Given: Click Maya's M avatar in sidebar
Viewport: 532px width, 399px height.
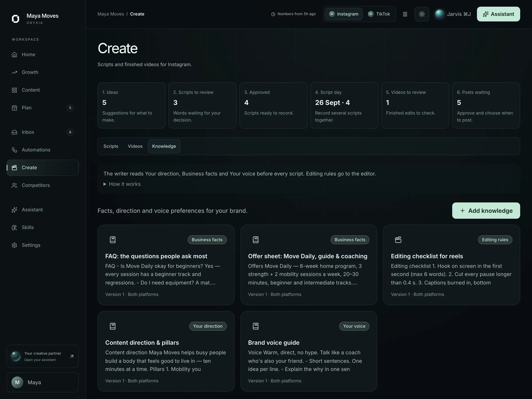Looking at the screenshot, I should click(x=17, y=382).
